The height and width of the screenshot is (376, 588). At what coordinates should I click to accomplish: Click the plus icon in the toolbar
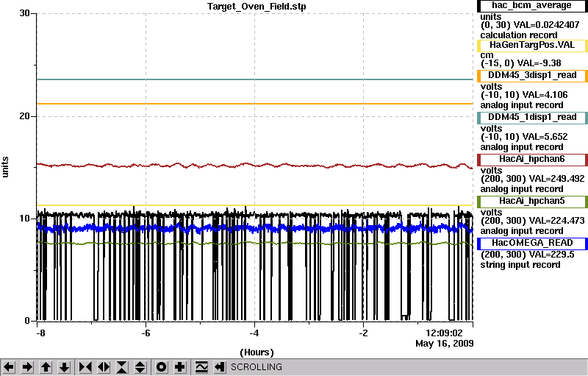tap(179, 366)
